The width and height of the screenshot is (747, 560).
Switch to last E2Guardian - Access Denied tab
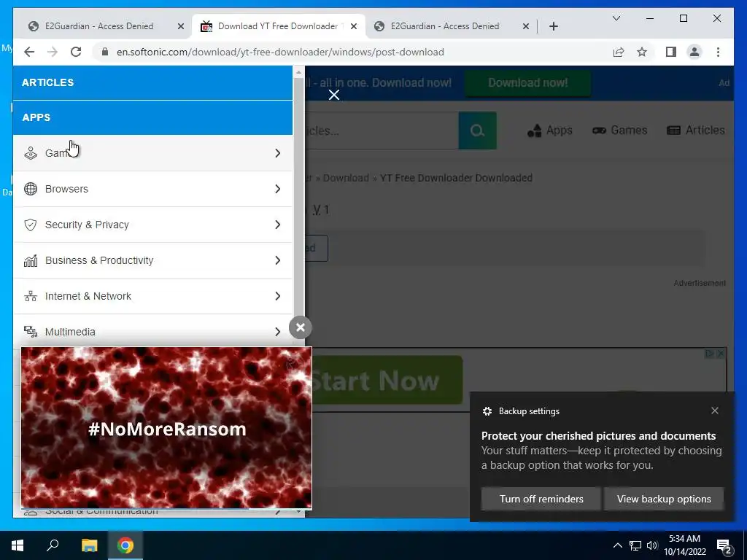point(452,26)
